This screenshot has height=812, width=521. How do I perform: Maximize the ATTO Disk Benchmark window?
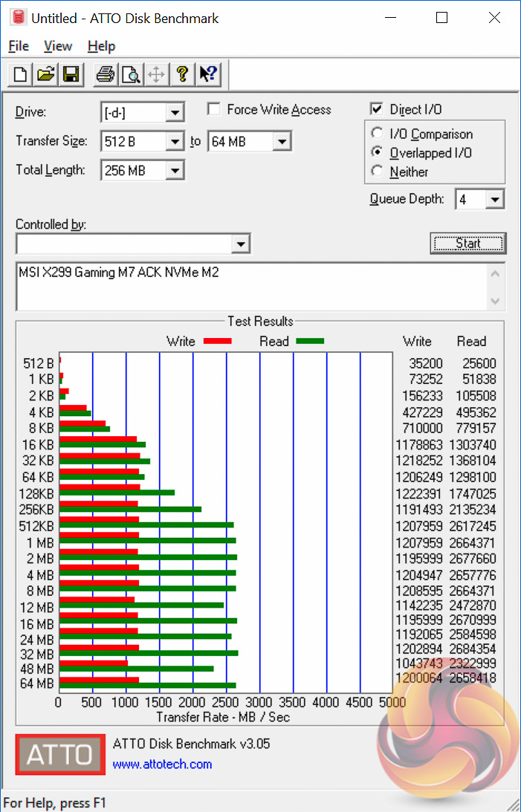point(441,18)
